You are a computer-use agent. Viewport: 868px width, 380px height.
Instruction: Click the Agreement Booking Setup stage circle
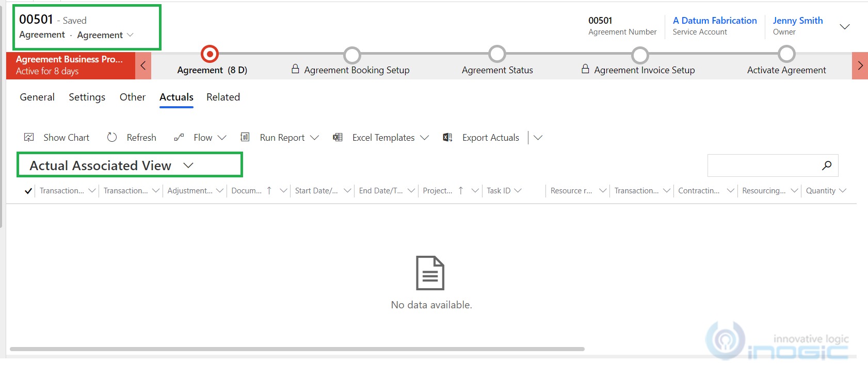[x=352, y=54]
